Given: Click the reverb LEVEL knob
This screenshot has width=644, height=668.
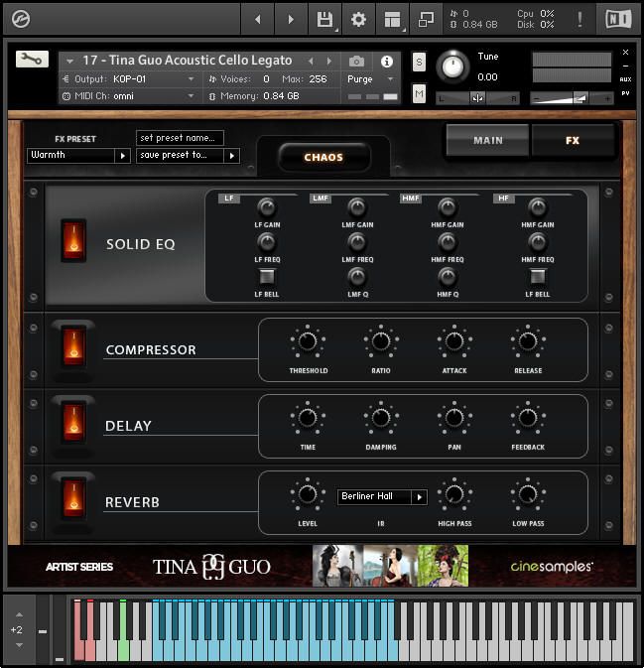Looking at the screenshot, I should pos(308,494).
